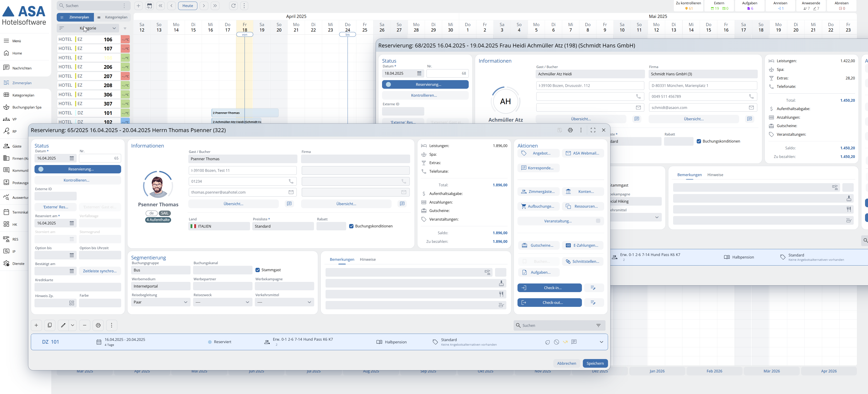Toggle the checkbox on the Veranstaltung button

point(598,221)
